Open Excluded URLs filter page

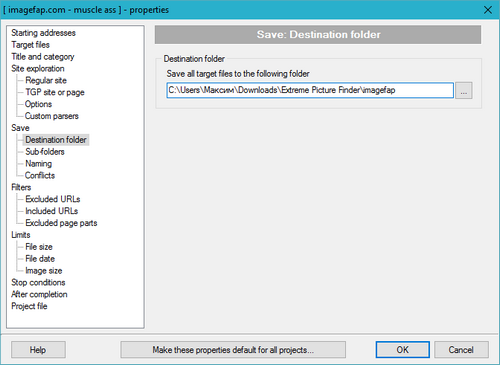(x=53, y=199)
